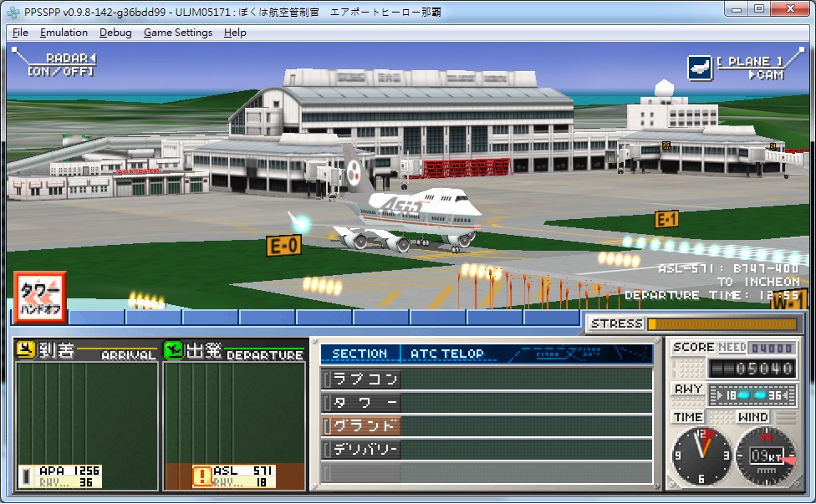Switch view using the PLANE CAM label
The height and width of the screenshot is (504, 816).
(x=749, y=68)
